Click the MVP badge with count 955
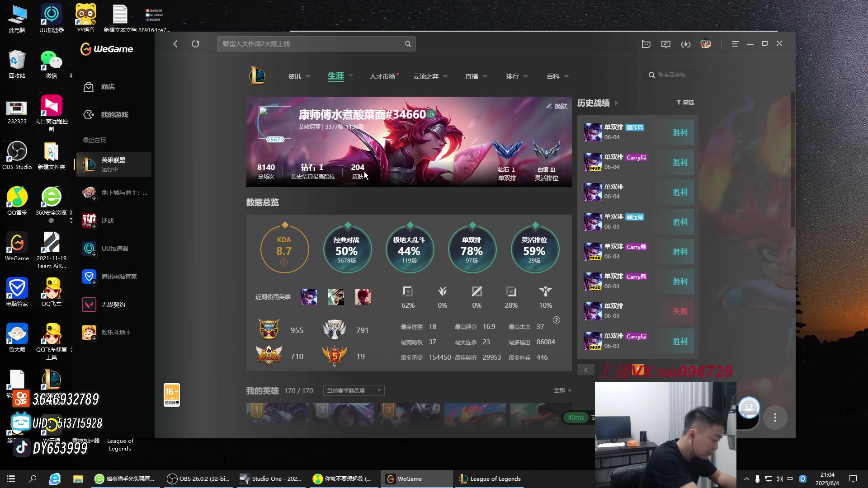 point(269,329)
